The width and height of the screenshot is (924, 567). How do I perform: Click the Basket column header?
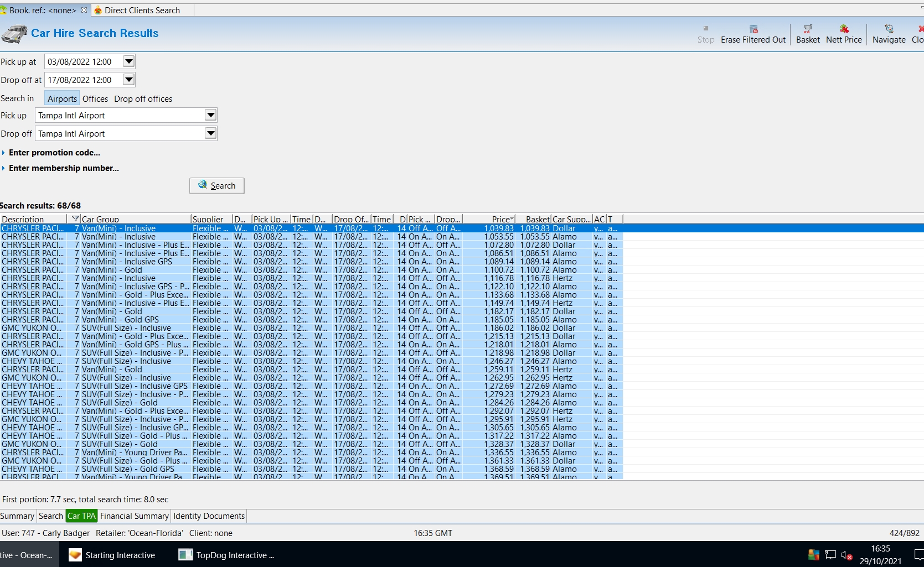tap(533, 219)
